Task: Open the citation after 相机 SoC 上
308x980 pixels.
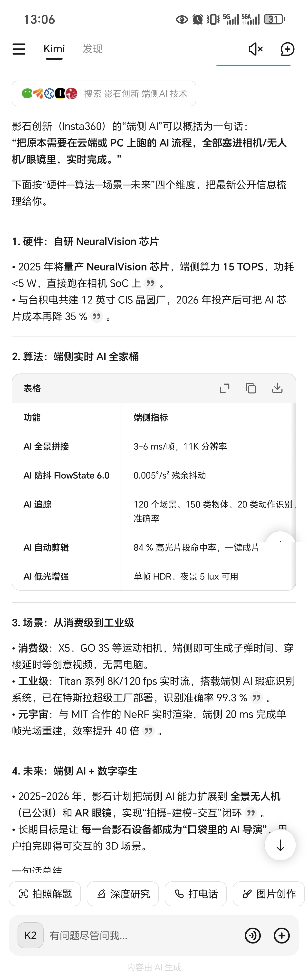Action: click(151, 283)
